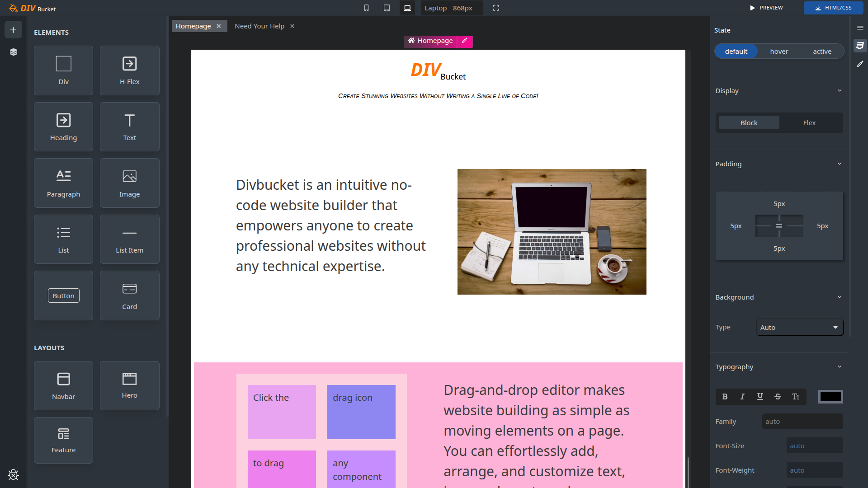
Task: Export with HTML/CSS button
Action: click(833, 8)
